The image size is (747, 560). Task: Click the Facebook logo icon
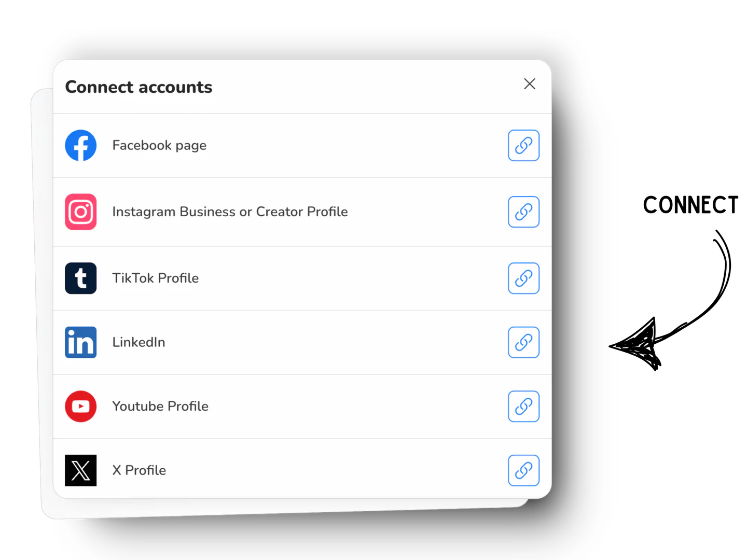tap(80, 145)
